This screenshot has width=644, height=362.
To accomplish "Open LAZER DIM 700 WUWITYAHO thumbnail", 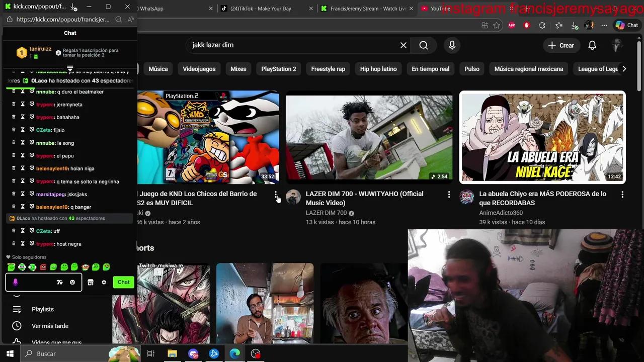I will tap(369, 137).
